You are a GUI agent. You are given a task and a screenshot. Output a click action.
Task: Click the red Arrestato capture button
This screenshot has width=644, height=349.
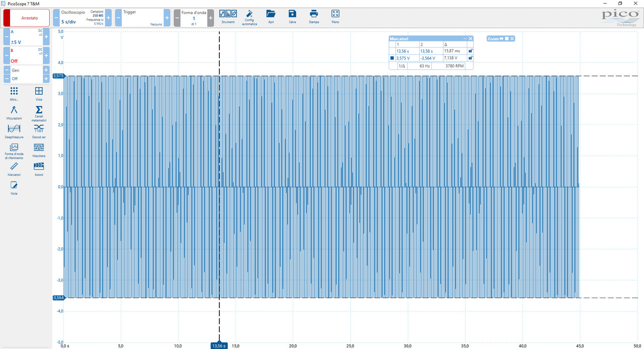(27, 18)
